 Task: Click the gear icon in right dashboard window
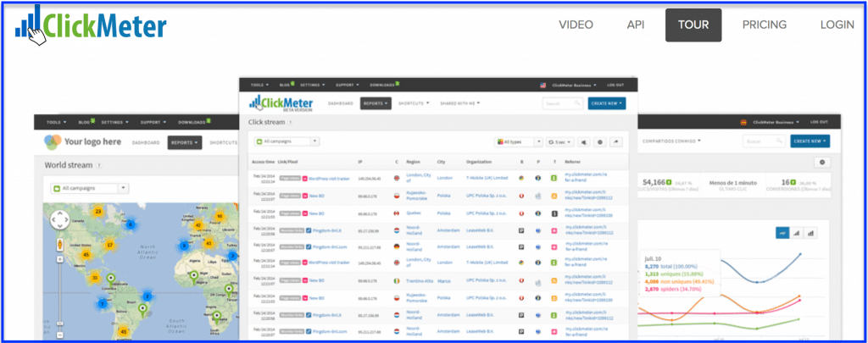click(x=822, y=162)
